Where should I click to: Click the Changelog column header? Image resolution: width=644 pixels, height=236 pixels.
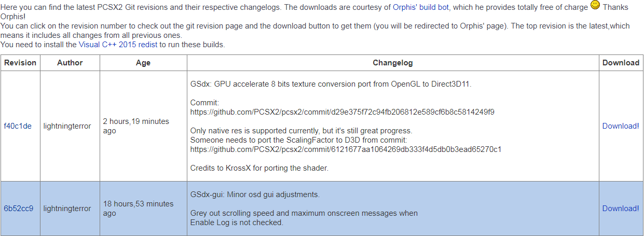[x=393, y=63]
